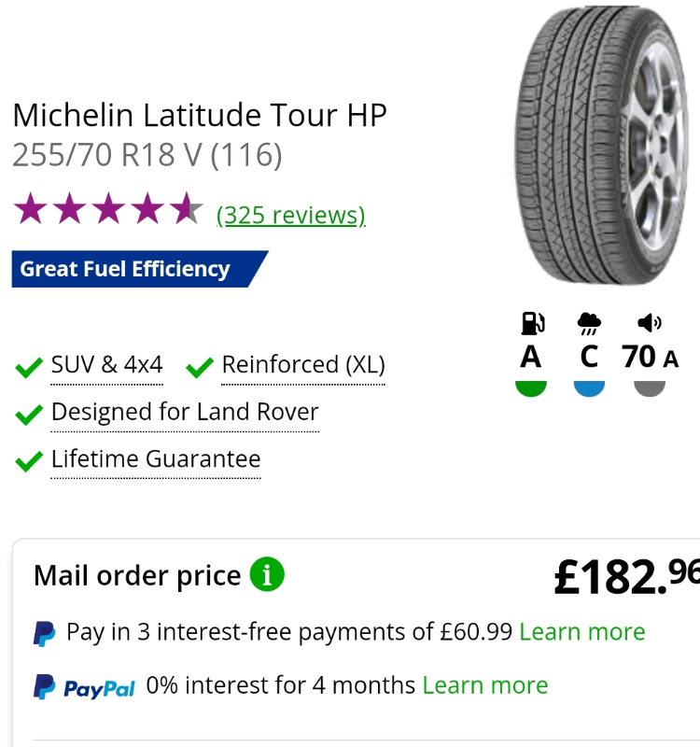Click the PayPal P icon beside Pay in 3
Viewport: 700px width, 747px height.
44,633
